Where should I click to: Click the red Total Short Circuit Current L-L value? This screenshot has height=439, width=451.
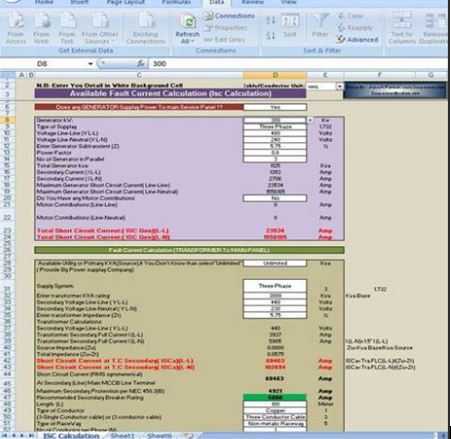(x=275, y=231)
